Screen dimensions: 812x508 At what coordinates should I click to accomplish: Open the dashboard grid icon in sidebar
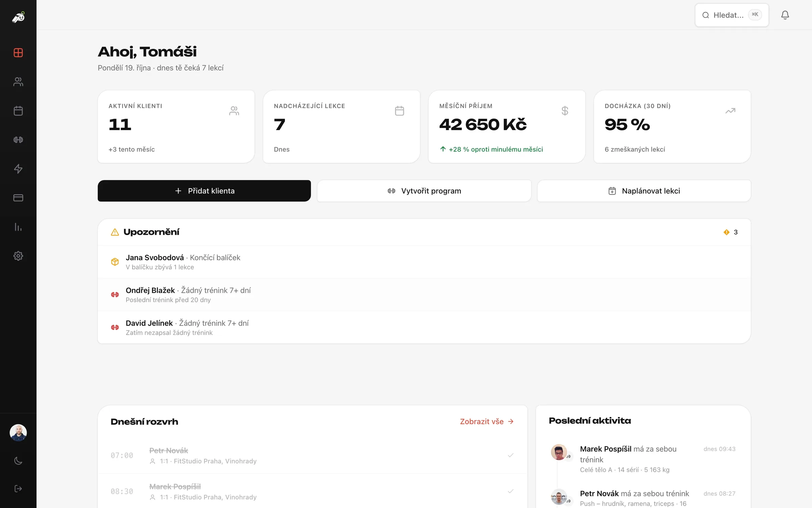(18, 52)
